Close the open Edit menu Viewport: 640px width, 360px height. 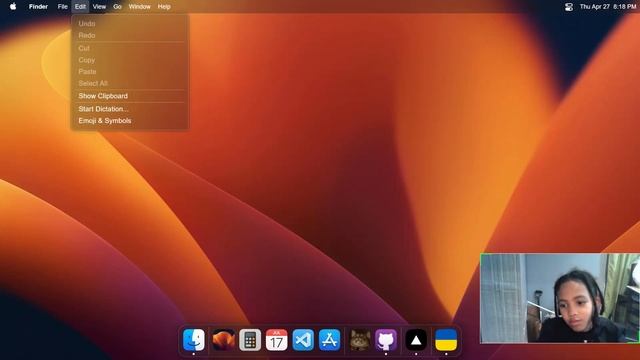tap(80, 7)
